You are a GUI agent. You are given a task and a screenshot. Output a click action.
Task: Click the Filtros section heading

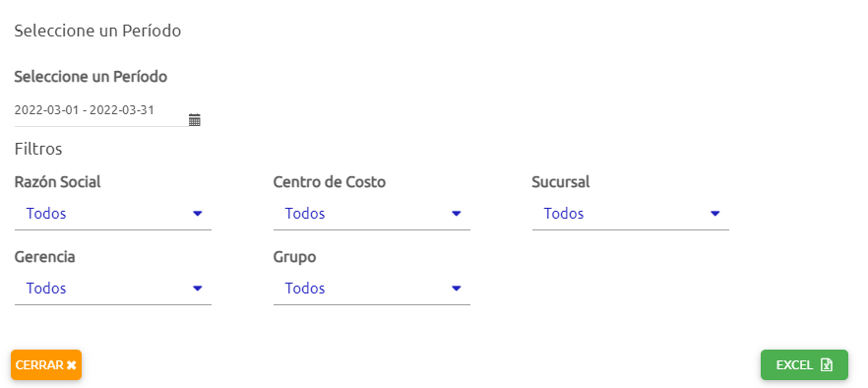click(38, 149)
